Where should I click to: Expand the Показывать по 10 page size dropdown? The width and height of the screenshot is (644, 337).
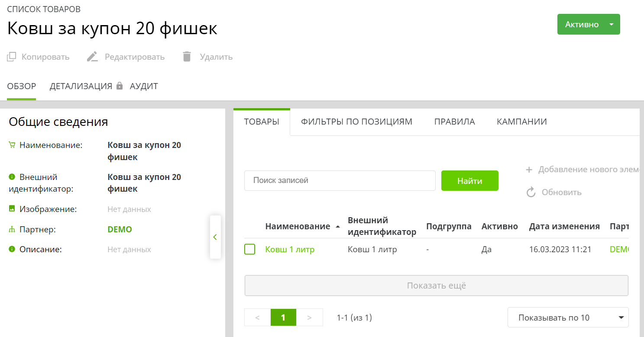(621, 318)
